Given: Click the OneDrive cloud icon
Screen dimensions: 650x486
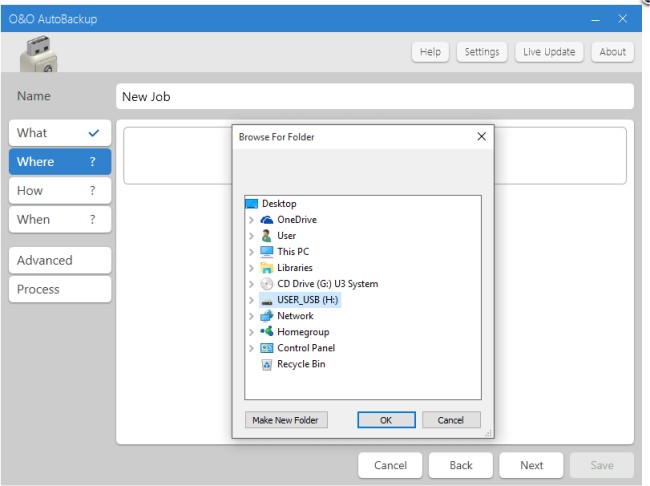Looking at the screenshot, I should pyautogui.click(x=267, y=220).
